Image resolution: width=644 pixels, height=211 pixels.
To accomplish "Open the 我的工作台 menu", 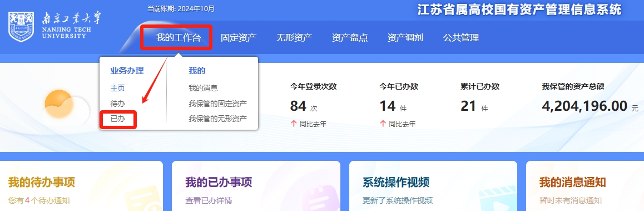I will 179,38.
